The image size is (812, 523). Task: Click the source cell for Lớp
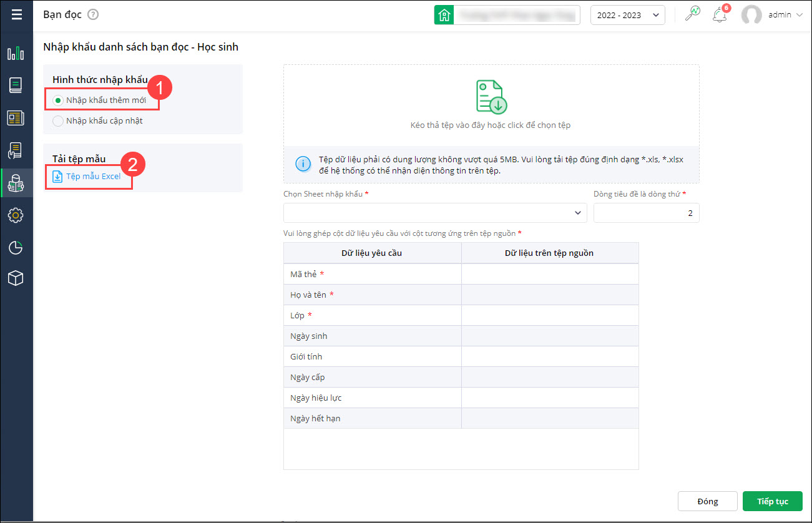click(550, 316)
